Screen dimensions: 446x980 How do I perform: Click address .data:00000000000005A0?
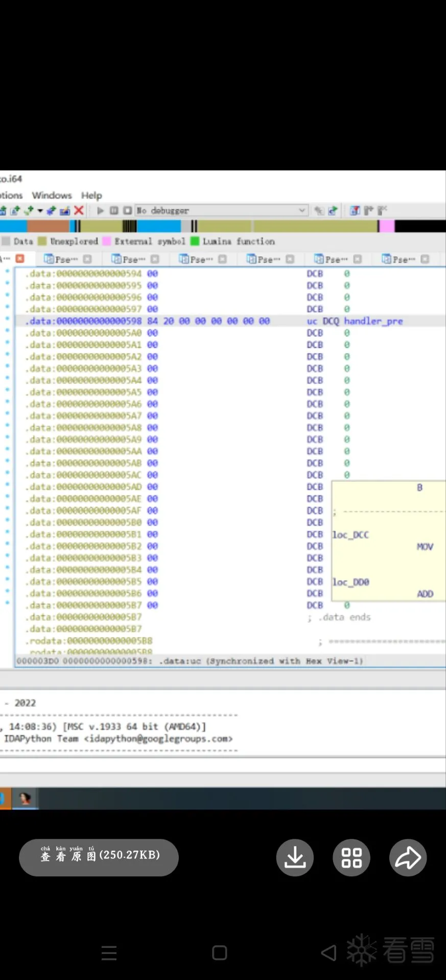click(x=84, y=333)
